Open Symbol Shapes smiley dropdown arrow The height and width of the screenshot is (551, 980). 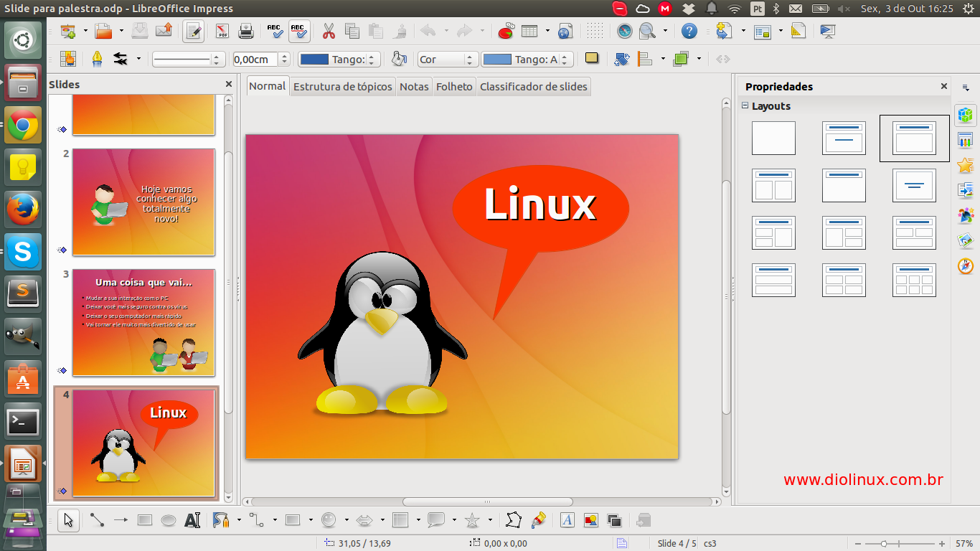pyautogui.click(x=346, y=520)
